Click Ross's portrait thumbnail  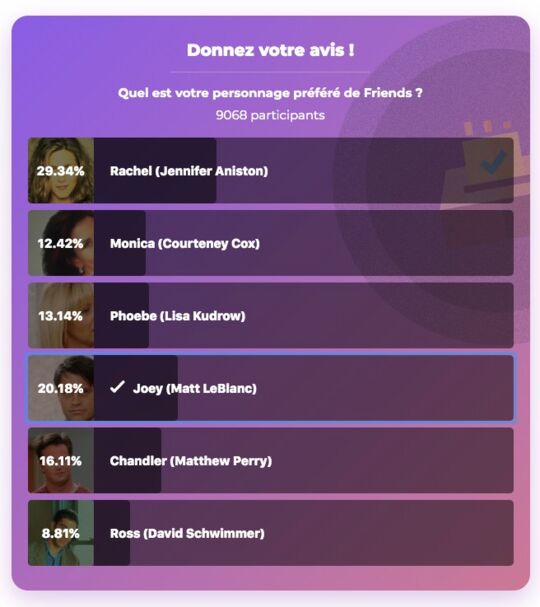click(61, 533)
